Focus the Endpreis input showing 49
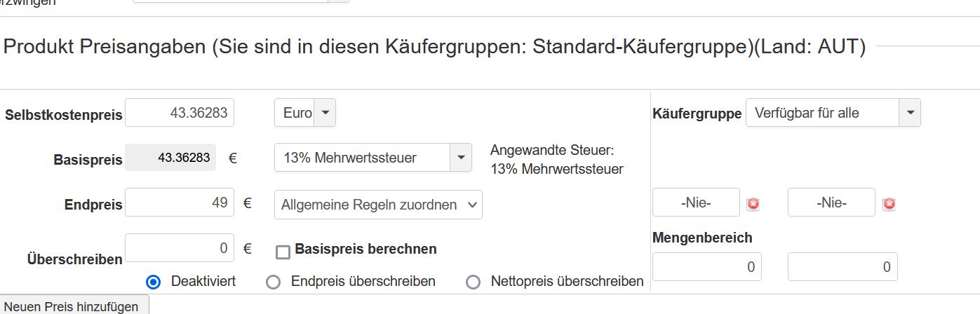This screenshot has width=980, height=314. pos(180,203)
